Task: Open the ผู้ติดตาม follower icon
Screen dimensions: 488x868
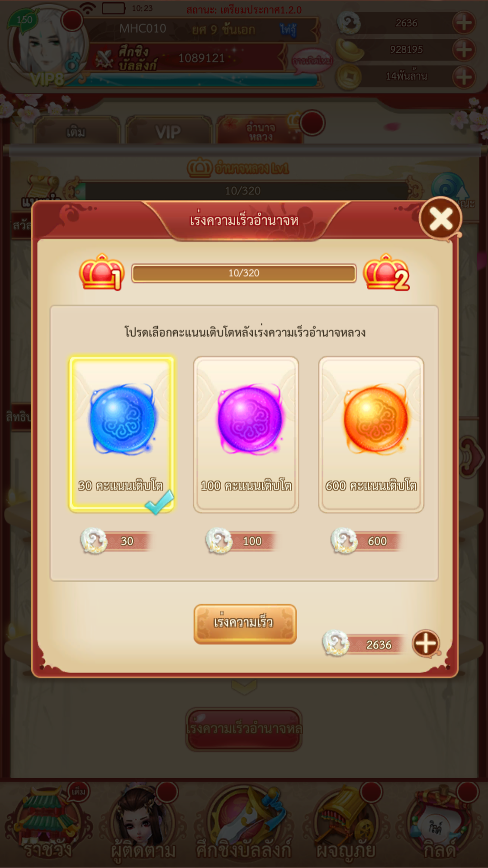Action: click(x=143, y=824)
